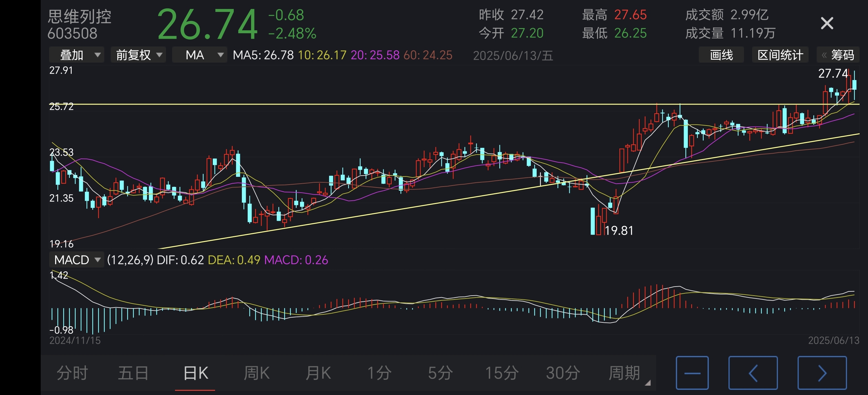The image size is (868, 395).
Task: Click the 21.35 axis label
Action: pyautogui.click(x=61, y=198)
